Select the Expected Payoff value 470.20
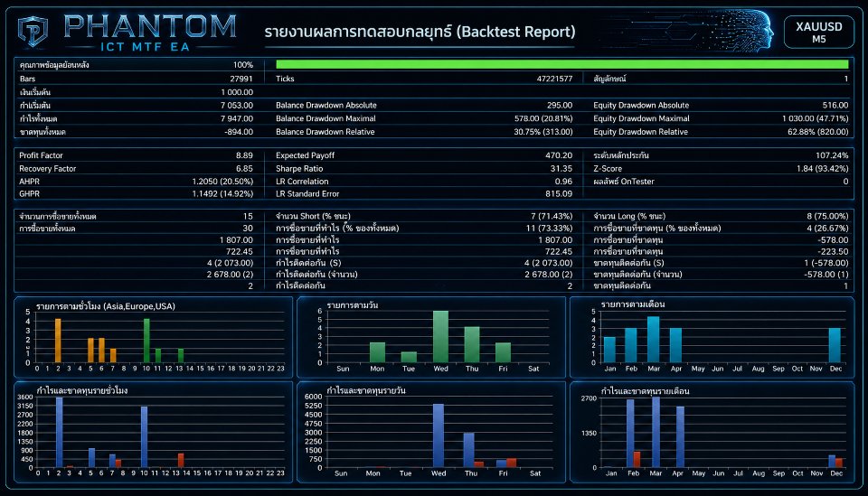868x496 pixels. [559, 155]
